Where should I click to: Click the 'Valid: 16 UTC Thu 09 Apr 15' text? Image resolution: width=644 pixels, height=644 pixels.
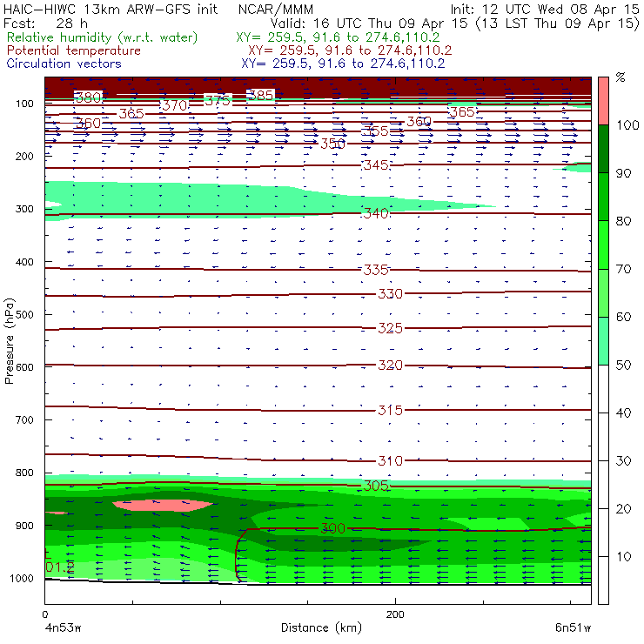(369, 23)
